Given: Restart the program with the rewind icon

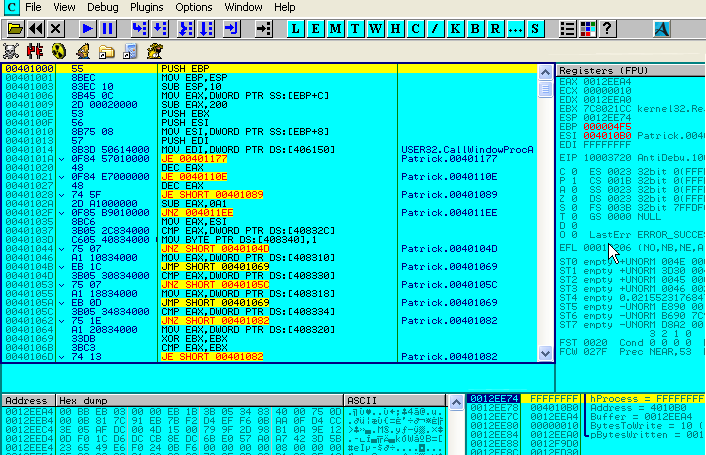Looking at the screenshot, I should coord(35,29).
